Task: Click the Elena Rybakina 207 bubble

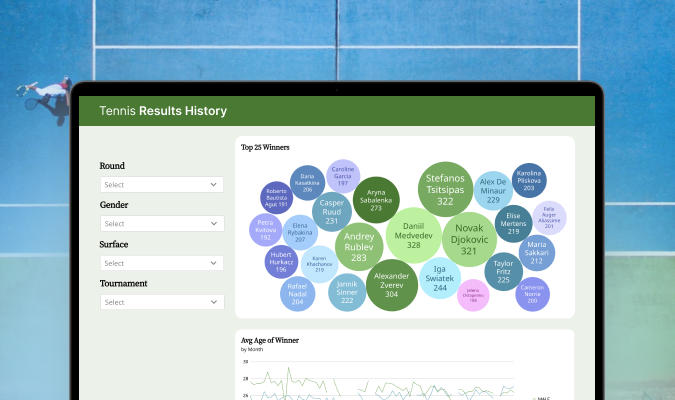Action: point(300,233)
